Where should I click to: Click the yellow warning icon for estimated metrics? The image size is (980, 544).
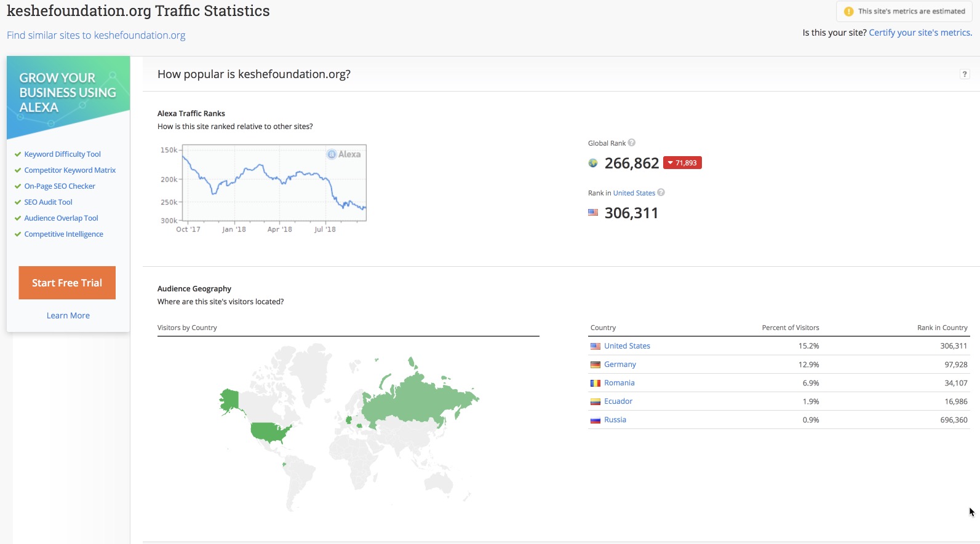coord(849,11)
